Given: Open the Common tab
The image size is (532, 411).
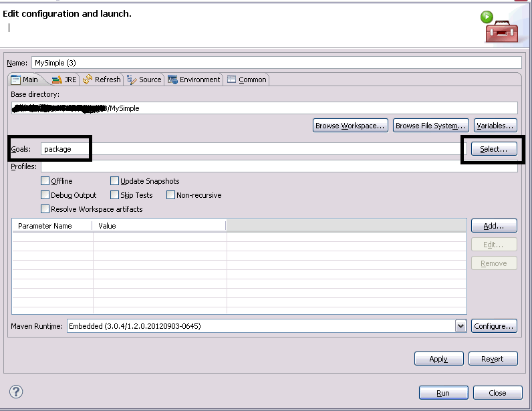Looking at the screenshot, I should [247, 80].
